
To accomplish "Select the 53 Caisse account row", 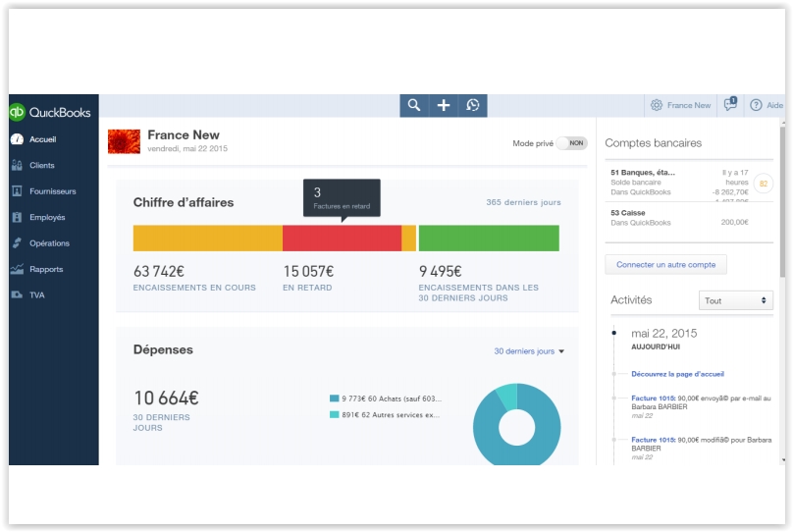I will click(689, 218).
